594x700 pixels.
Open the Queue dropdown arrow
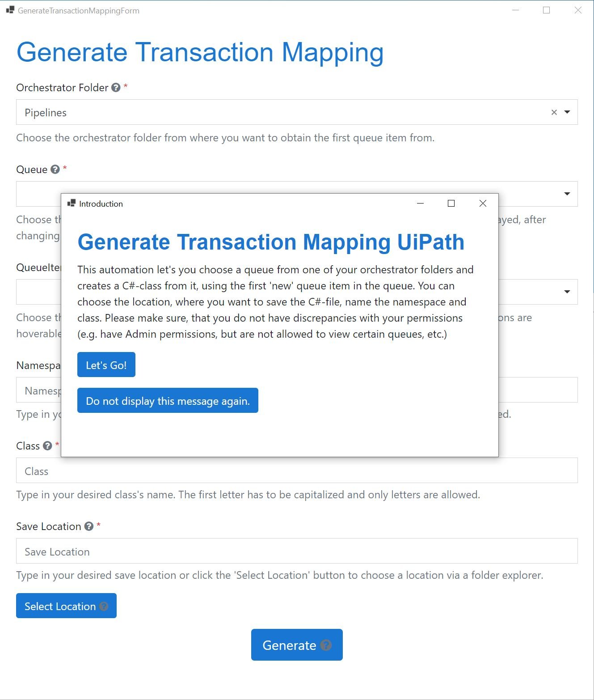point(567,194)
